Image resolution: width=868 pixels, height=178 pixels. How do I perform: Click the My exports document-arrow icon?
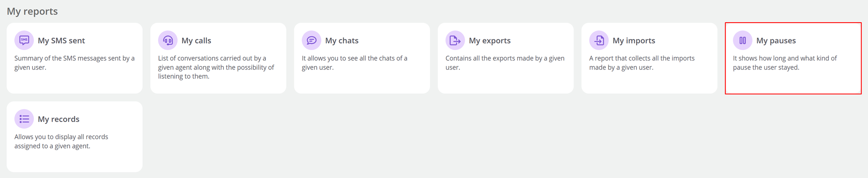point(455,41)
